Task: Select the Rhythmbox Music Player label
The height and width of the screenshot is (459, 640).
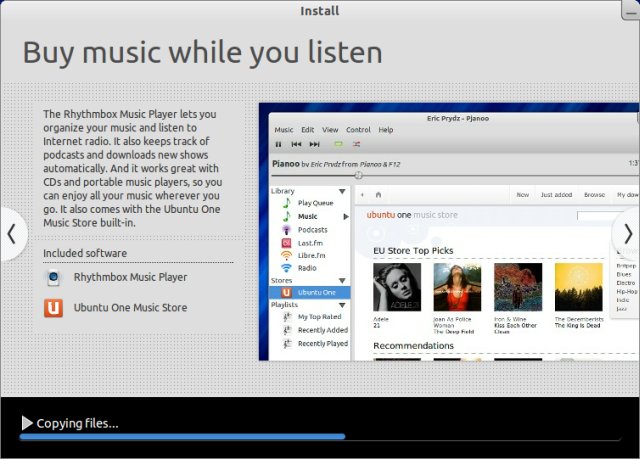Action: [x=130, y=277]
